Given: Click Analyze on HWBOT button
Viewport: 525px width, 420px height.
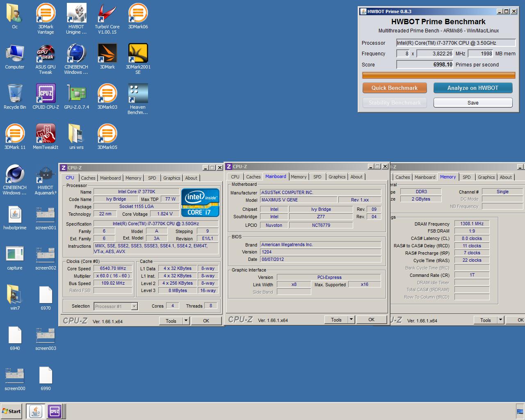Looking at the screenshot, I should [x=473, y=88].
